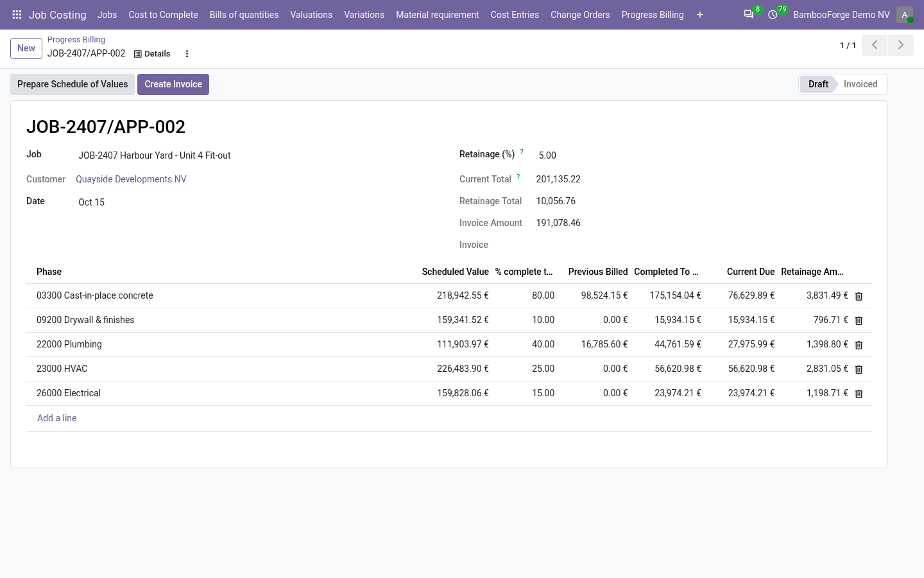Open the Variations menu
The image size is (924, 578).
pyautogui.click(x=364, y=15)
